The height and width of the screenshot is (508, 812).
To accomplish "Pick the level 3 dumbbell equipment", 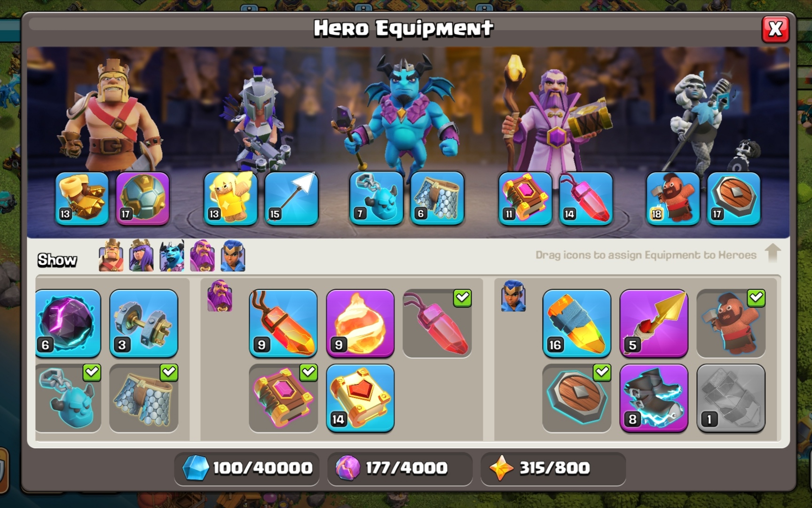I will tap(144, 324).
